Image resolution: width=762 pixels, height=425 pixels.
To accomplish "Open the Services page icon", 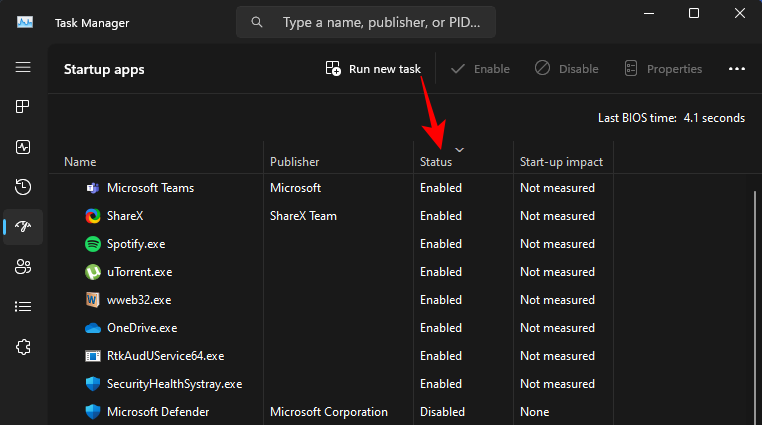I will [x=23, y=346].
